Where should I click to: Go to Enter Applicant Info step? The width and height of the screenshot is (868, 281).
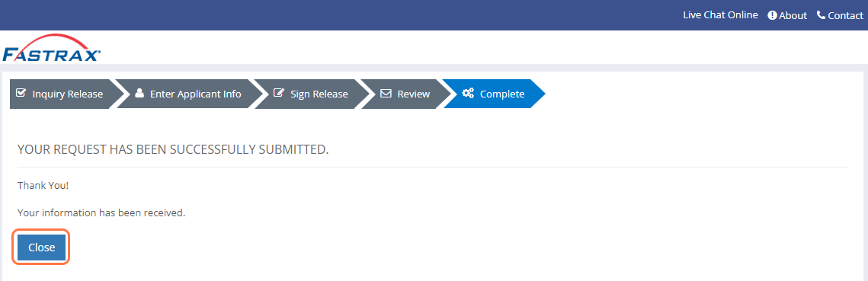click(188, 94)
